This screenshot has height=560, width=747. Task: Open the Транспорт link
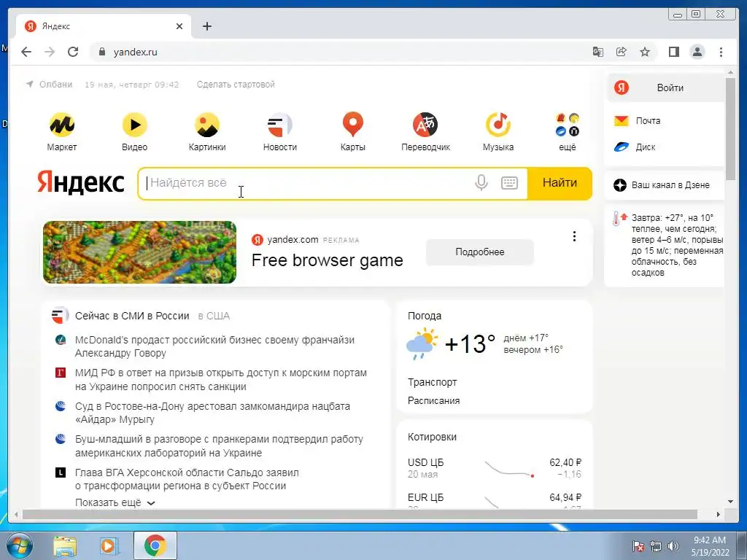coord(432,382)
